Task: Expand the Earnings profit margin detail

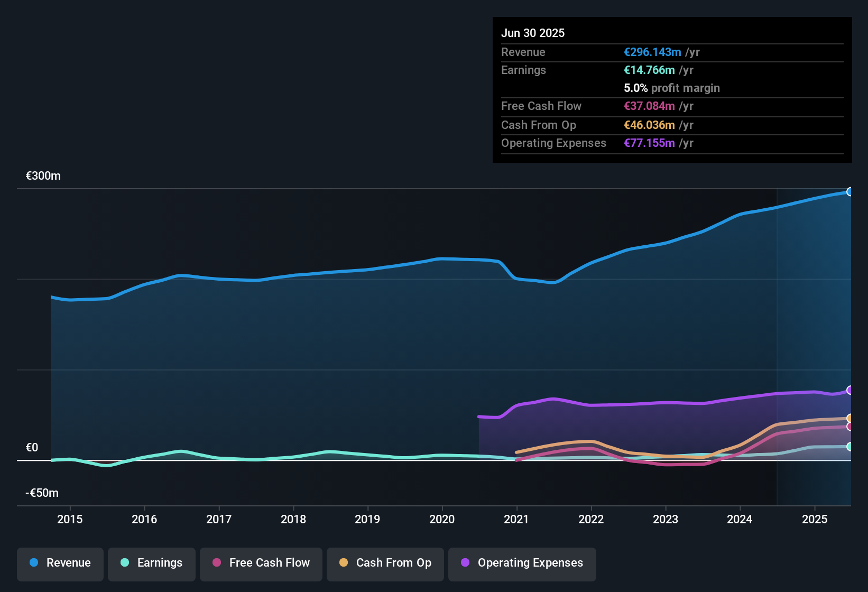Action: coord(672,88)
